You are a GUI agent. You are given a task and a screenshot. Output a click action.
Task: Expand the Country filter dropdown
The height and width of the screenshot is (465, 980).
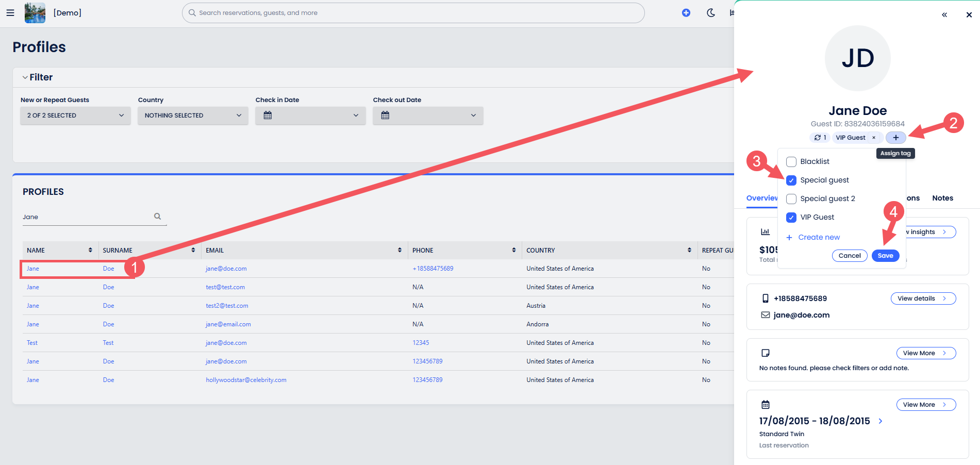(x=193, y=115)
